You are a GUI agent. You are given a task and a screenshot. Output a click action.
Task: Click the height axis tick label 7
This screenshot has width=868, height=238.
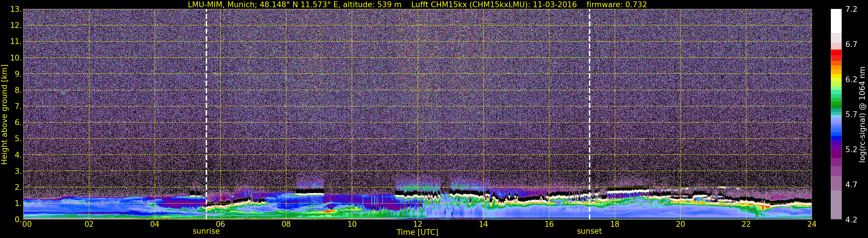tap(18, 107)
